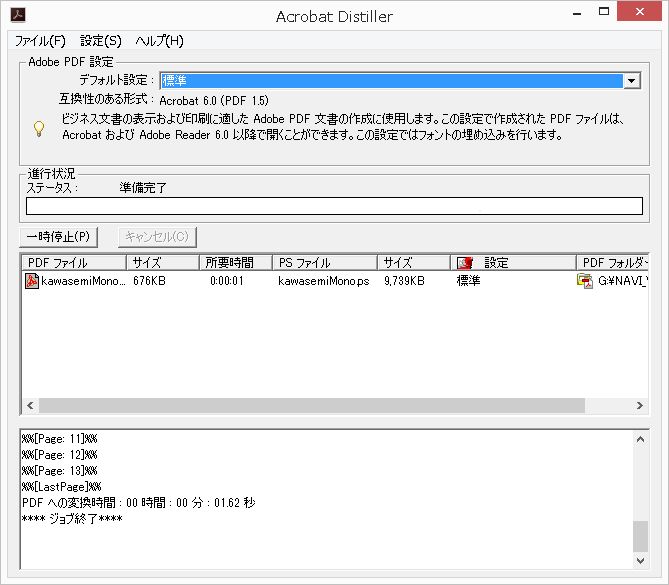Expand the デフォルト設定 dropdown arrow
669x585 pixels.
(x=631, y=81)
